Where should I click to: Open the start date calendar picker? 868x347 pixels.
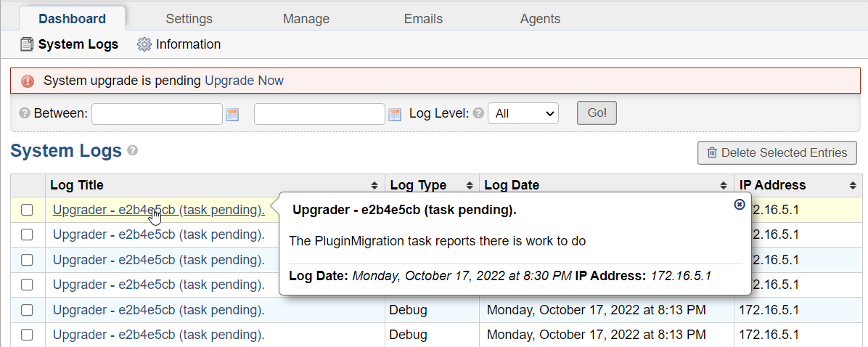tap(232, 114)
